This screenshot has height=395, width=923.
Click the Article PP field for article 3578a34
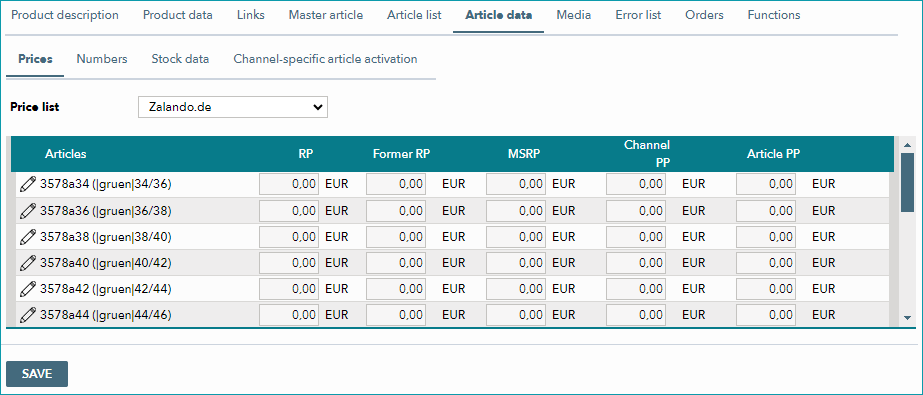tap(766, 184)
